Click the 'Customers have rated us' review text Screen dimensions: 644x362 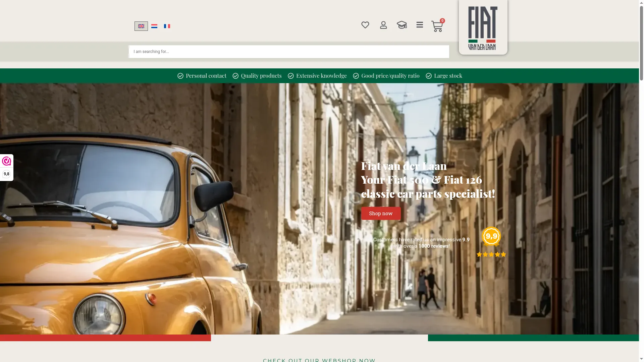[421, 243]
